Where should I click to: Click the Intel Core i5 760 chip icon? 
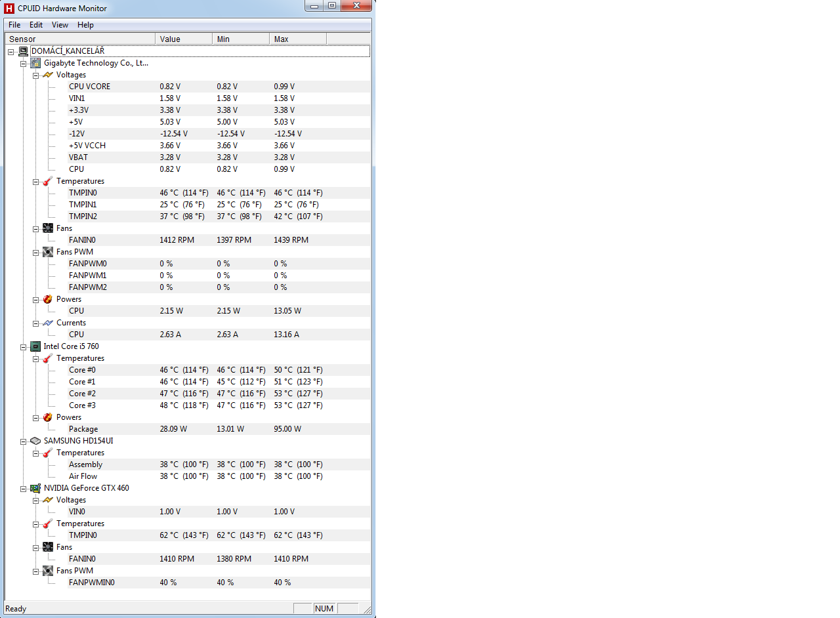(35, 346)
